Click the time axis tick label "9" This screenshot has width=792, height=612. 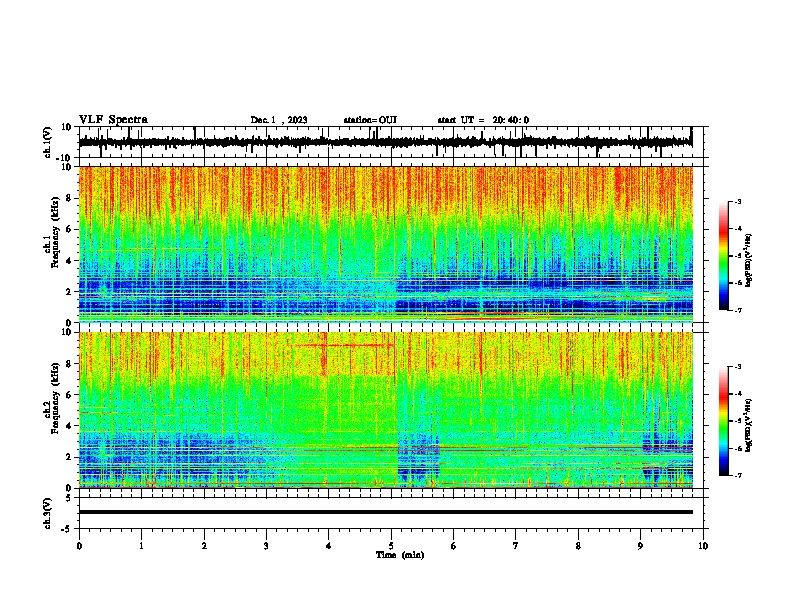(x=640, y=546)
